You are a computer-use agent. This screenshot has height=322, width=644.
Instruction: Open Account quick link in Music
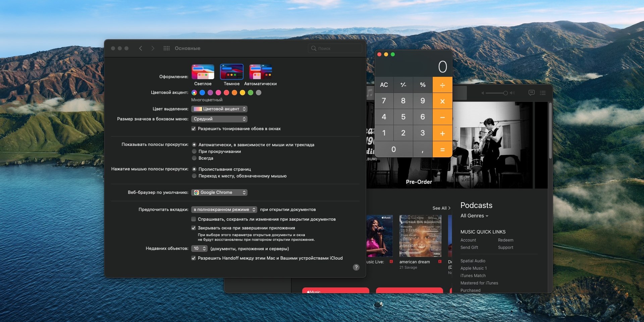point(468,240)
